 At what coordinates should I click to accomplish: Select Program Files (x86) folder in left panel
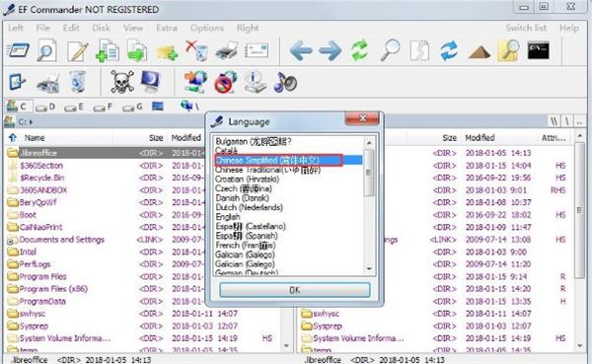(53, 289)
